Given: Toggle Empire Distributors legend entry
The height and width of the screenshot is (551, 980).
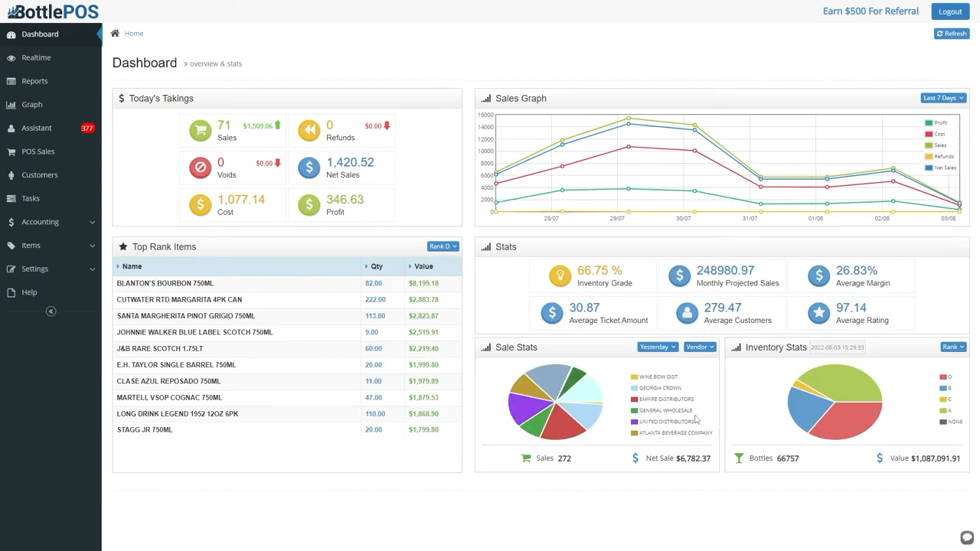Looking at the screenshot, I should coord(662,399).
